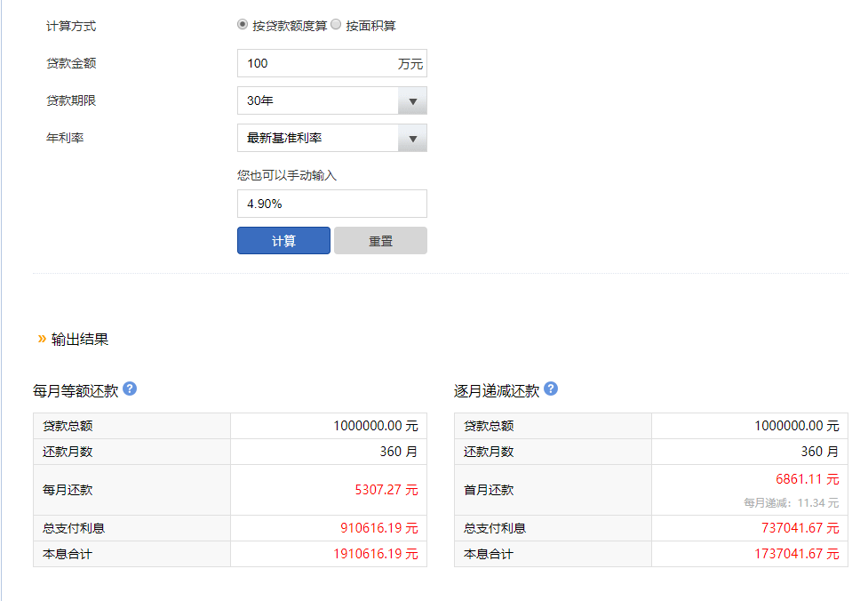Click the 首月还款 6861.11 元 value
Screen dimensions: 868x601
pyautogui.click(x=807, y=479)
